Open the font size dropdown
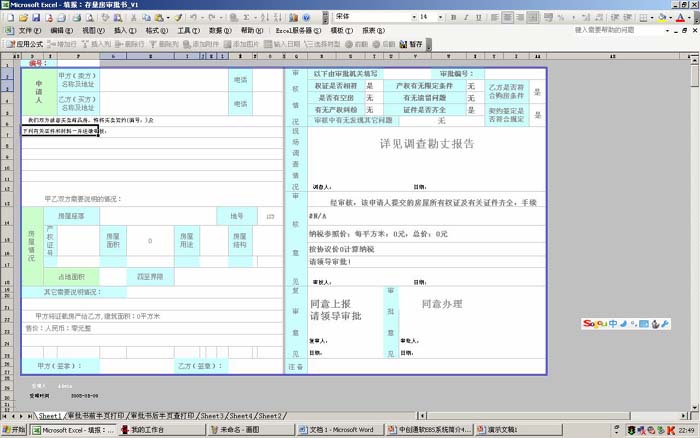The height and width of the screenshot is (438, 700). click(x=441, y=18)
